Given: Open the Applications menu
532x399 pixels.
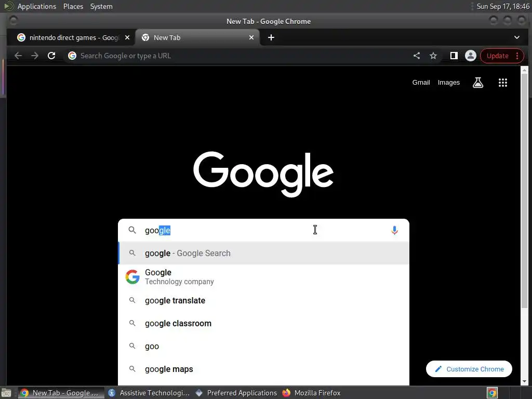Looking at the screenshot, I should 37,6.
